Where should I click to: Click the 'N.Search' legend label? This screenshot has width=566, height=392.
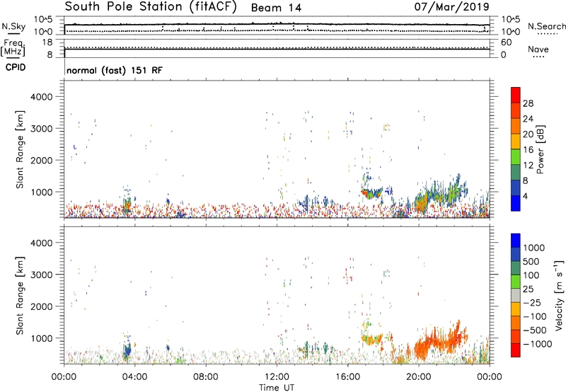coord(547,26)
